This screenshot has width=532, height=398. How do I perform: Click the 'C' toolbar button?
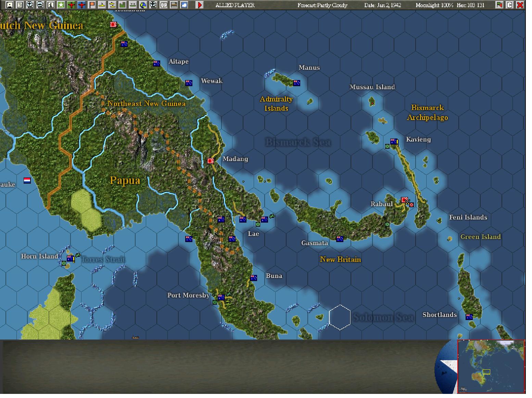coord(510,5)
